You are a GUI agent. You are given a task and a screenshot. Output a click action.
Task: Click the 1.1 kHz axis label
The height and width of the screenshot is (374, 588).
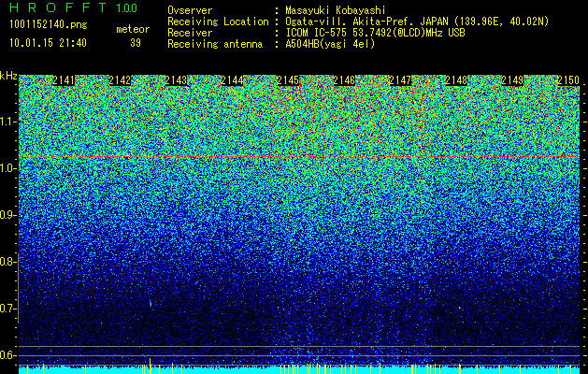8,122
